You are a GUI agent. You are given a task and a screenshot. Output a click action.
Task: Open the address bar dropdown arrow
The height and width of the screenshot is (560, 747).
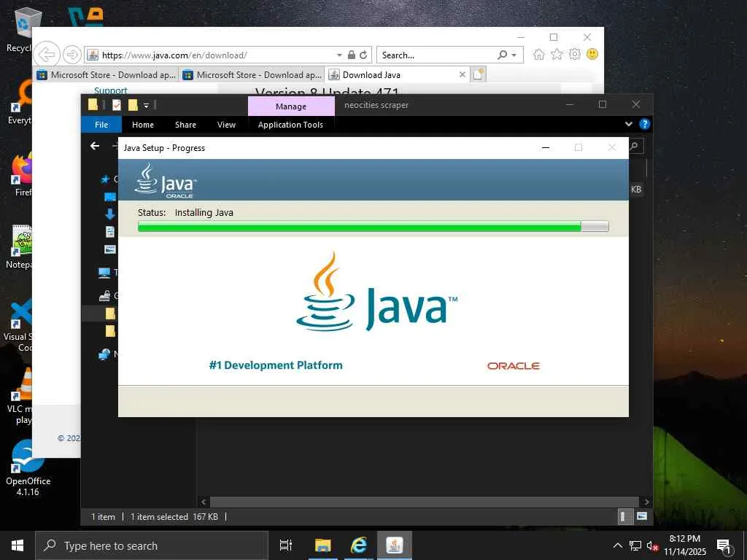[x=339, y=55]
